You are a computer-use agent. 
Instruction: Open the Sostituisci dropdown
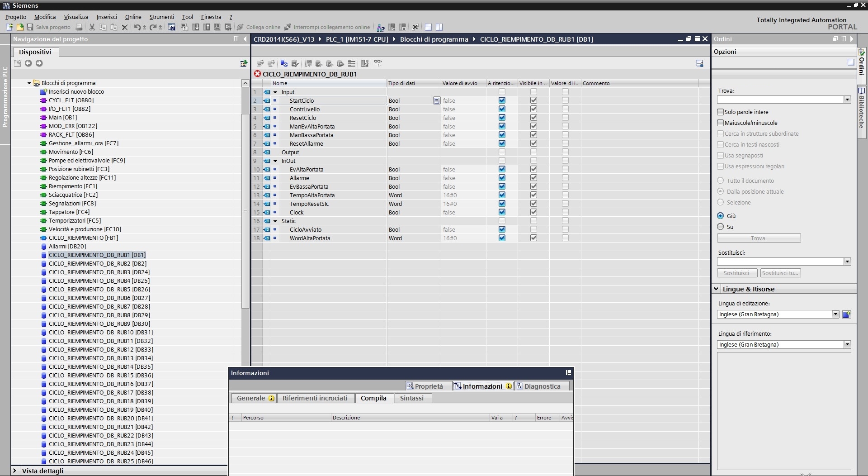(847, 262)
